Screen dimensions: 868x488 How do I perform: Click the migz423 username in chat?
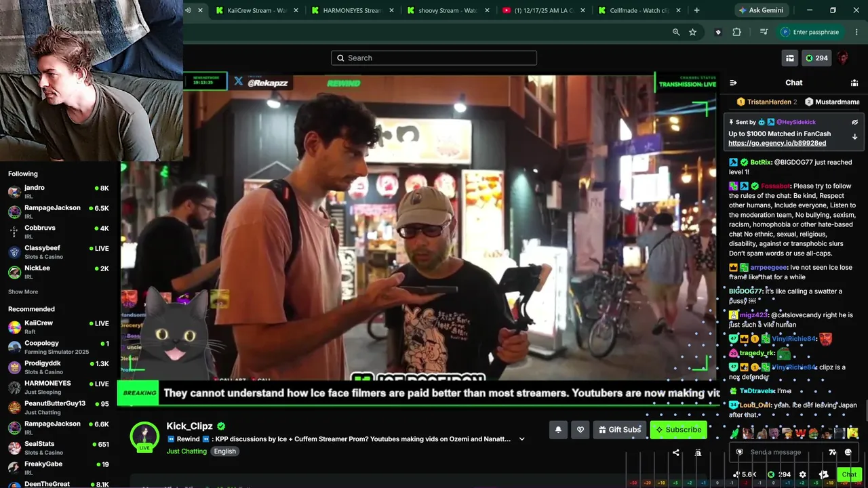click(753, 315)
